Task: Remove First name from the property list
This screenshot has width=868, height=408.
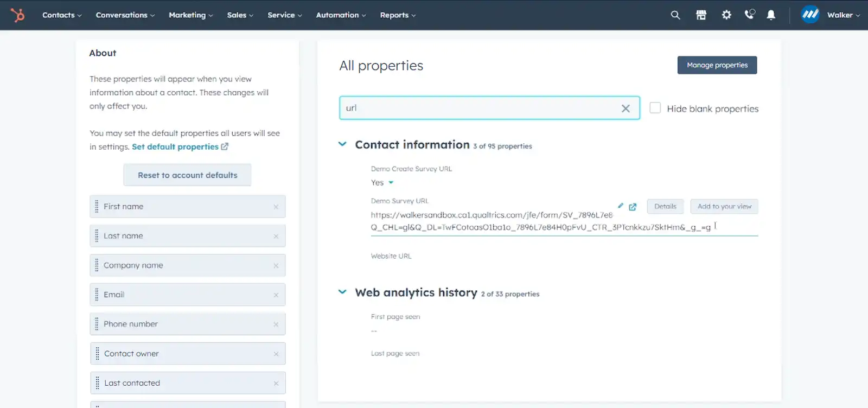Action: [x=276, y=207]
